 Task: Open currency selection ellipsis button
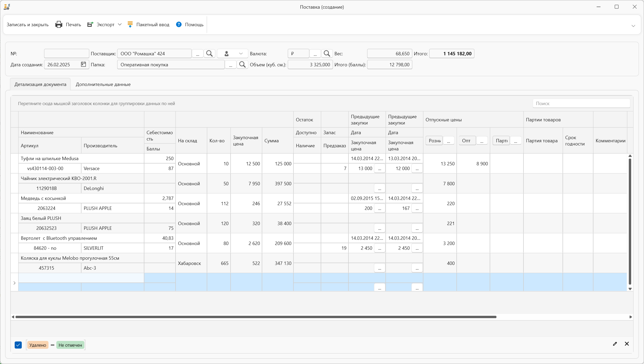point(315,54)
